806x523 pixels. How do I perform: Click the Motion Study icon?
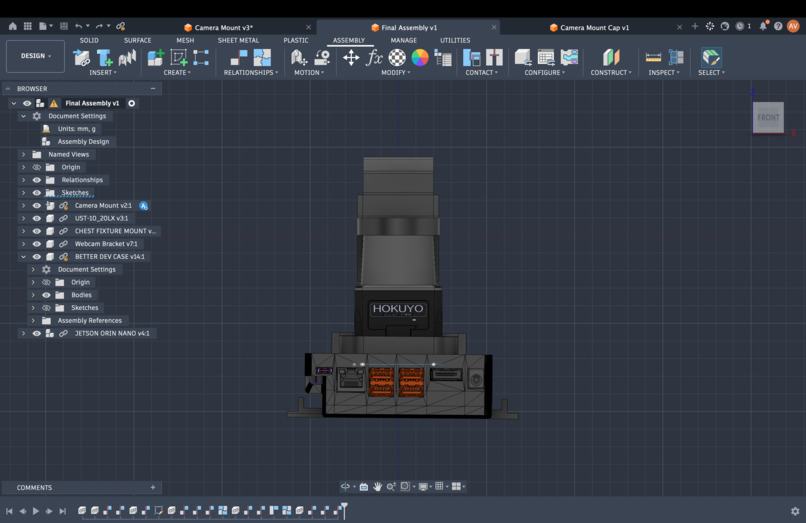click(x=322, y=58)
